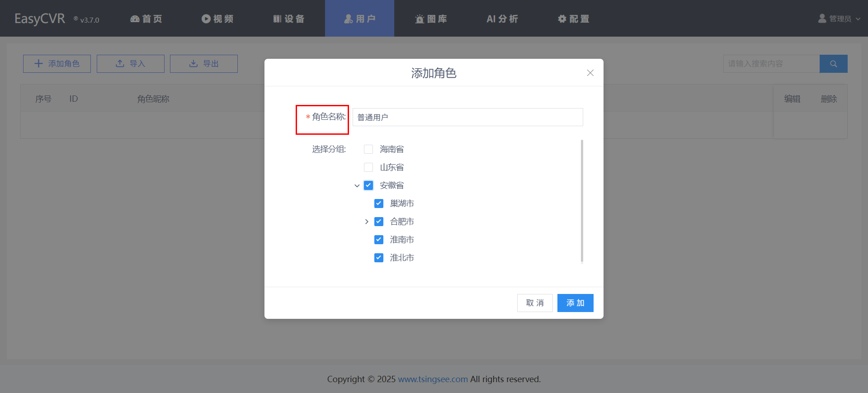Click the plus icon on 添加角色

click(x=39, y=64)
